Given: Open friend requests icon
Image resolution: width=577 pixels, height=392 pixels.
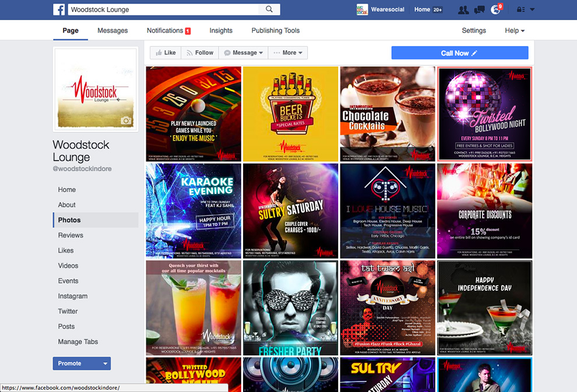Looking at the screenshot, I should click(x=463, y=10).
